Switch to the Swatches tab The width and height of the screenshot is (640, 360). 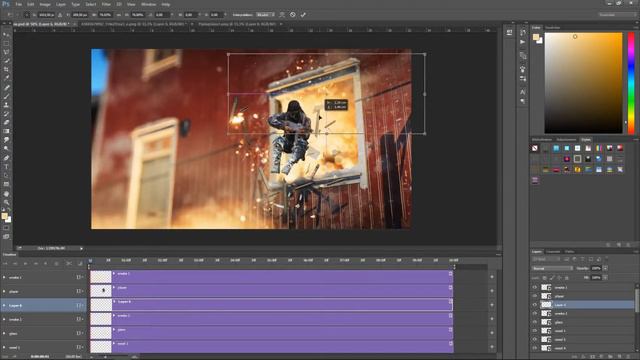(x=553, y=28)
